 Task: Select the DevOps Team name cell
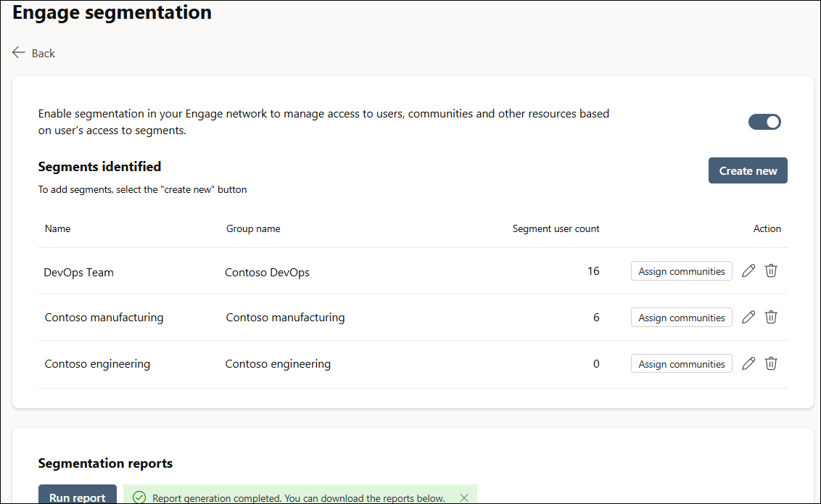pyautogui.click(x=78, y=272)
